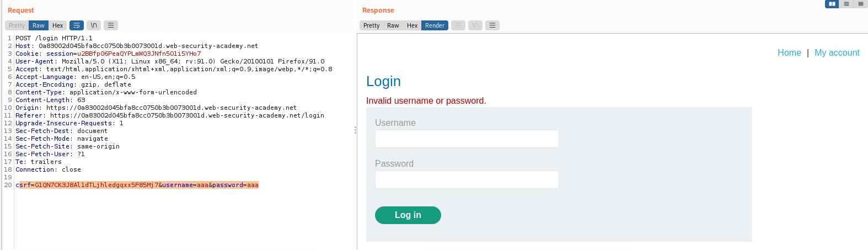Click disabled line wrap icon in Response

click(458, 25)
